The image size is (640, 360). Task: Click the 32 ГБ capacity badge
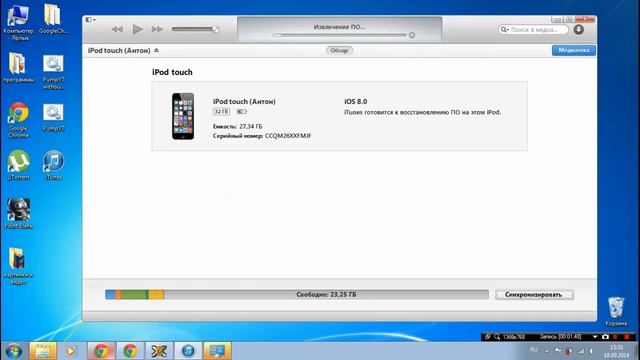click(222, 111)
